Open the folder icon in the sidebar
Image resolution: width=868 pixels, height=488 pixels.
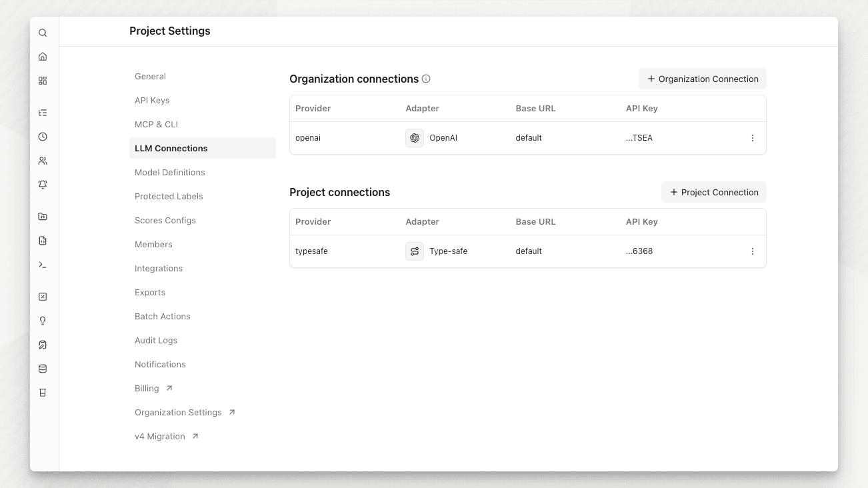[x=43, y=217]
